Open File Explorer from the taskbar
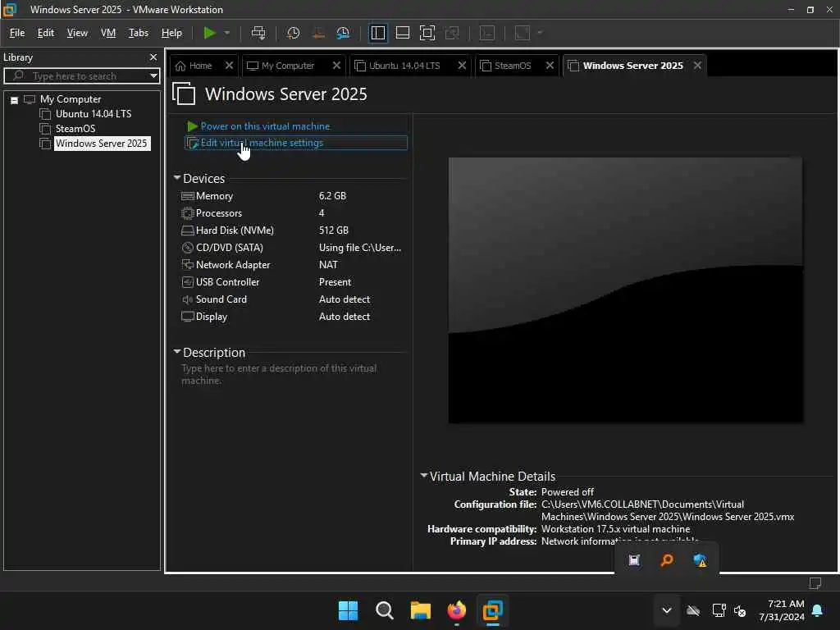The image size is (840, 630). 421,610
